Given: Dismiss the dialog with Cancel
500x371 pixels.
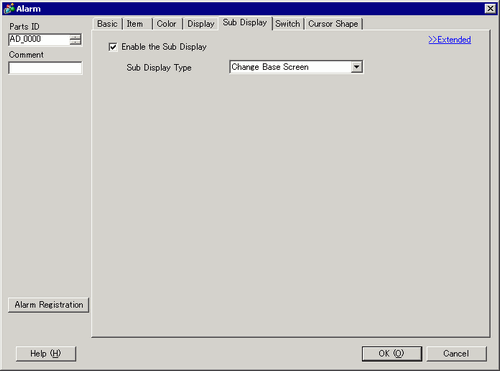Looking at the screenshot, I should pyautogui.click(x=456, y=353).
